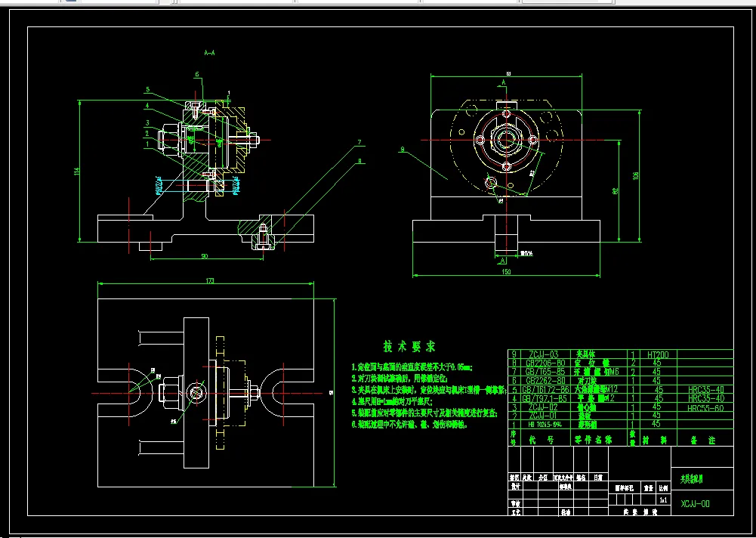Click the ZCJJ-02 code cell
This screenshot has height=538, width=756.
(x=543, y=407)
